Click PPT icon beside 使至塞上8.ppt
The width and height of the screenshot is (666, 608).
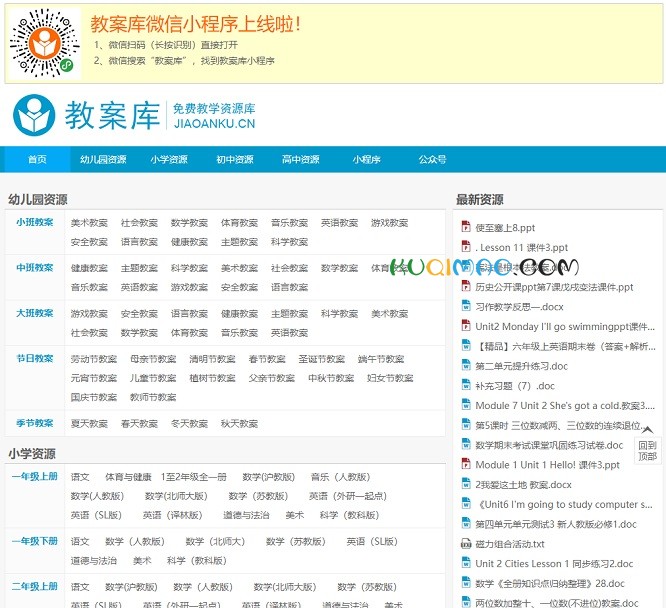[466, 226]
